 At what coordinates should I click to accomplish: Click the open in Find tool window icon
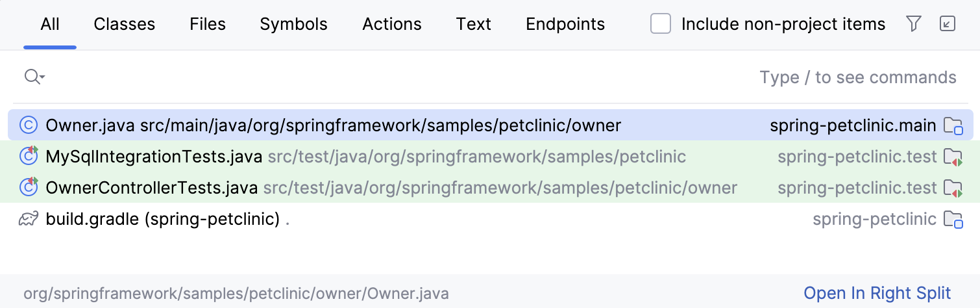click(948, 25)
